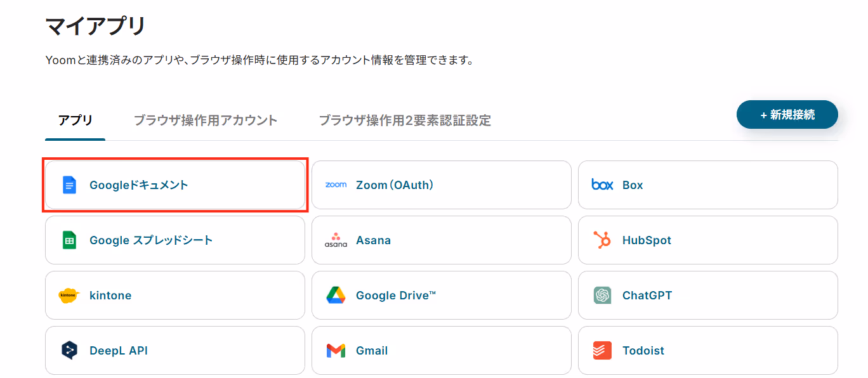Select the Box app name text
The image size is (868, 378).
click(x=633, y=185)
